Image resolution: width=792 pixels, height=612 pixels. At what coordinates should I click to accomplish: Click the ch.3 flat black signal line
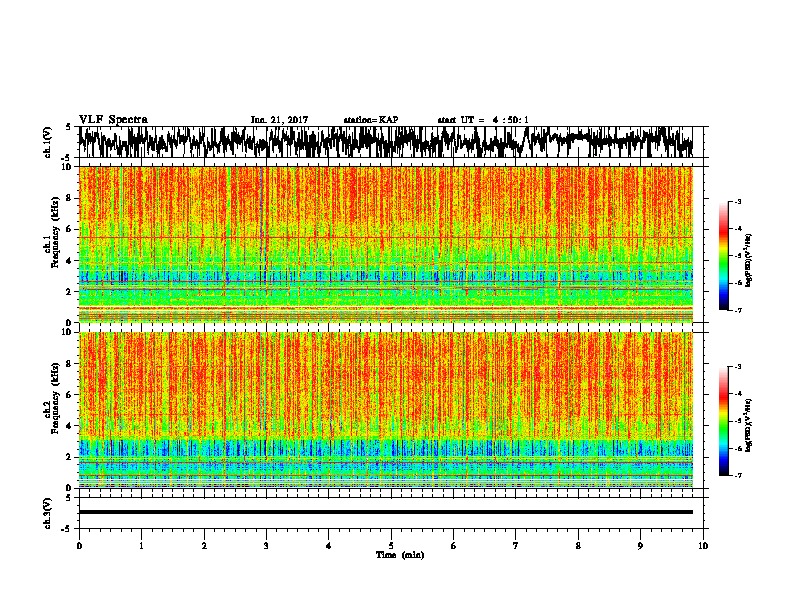point(386,512)
